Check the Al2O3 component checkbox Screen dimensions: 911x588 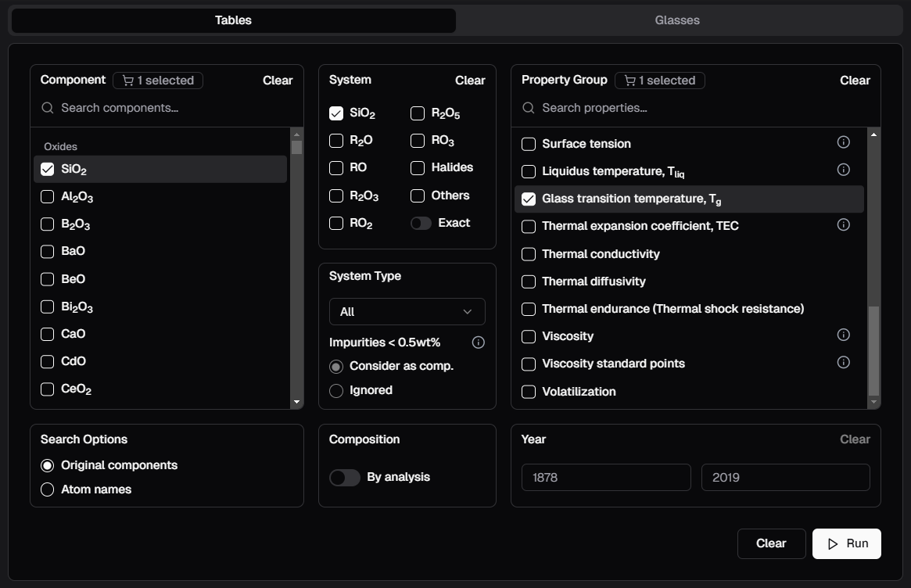coord(48,197)
